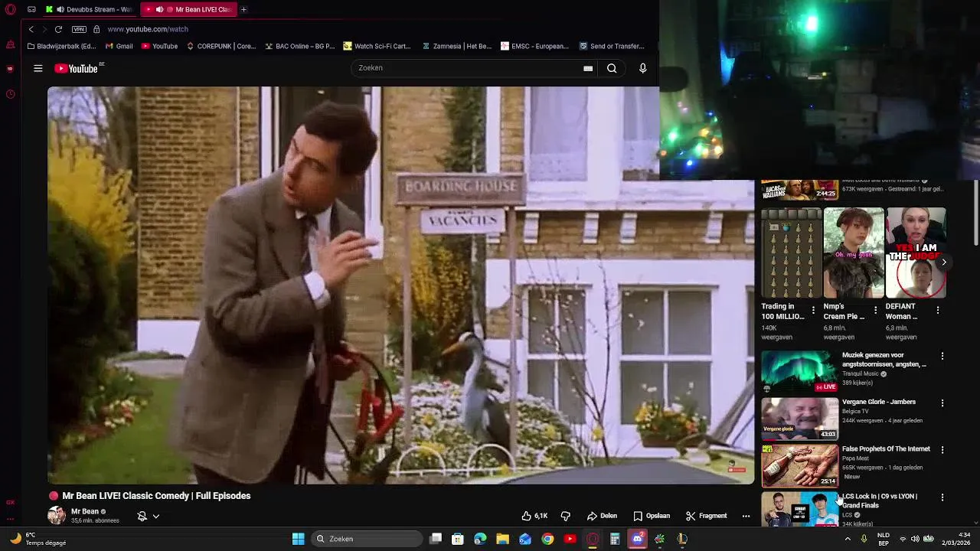
Task: Open the Watch Sci-Fi Cart bookmark
Action: pyautogui.click(x=377, y=46)
